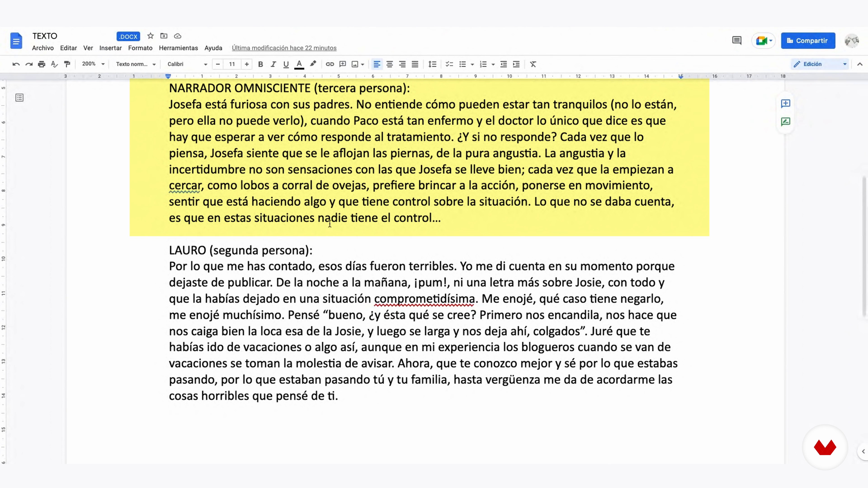868x488 pixels.
Task: Expand the numbered list options arrow
Action: (493, 64)
